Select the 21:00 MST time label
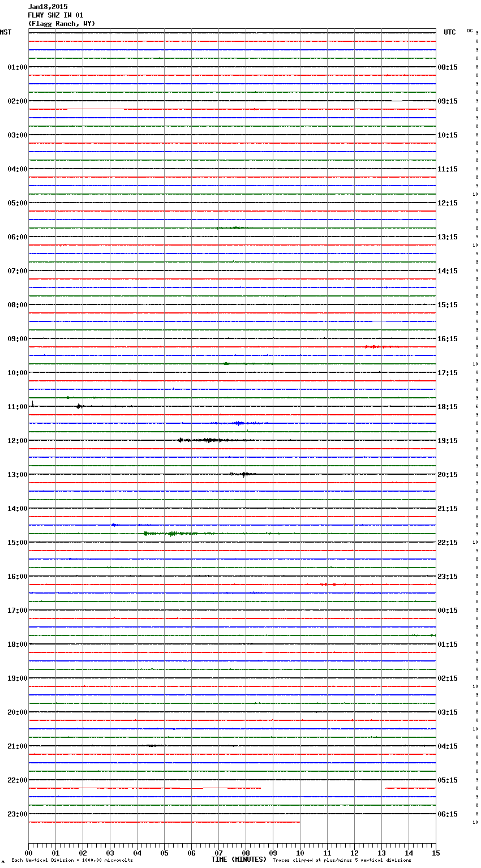Viewport: 481px width, 868px height. (18, 746)
